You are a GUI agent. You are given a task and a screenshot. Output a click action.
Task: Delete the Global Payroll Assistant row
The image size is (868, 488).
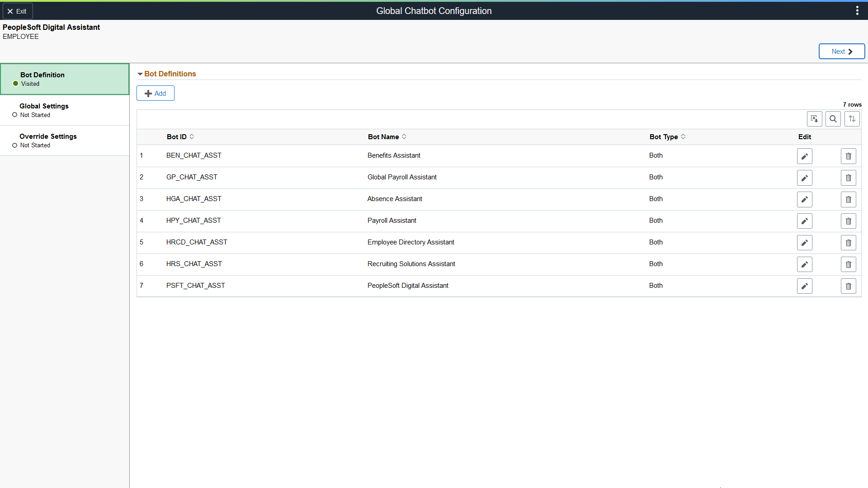(x=848, y=178)
